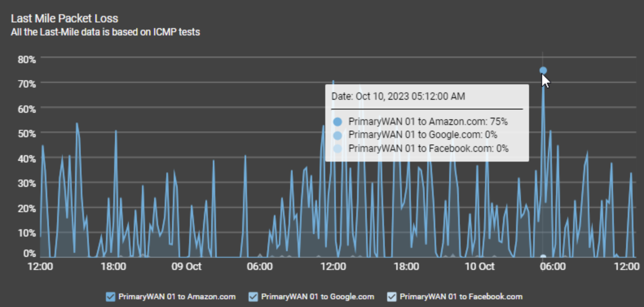The image size is (644, 307).
Task: Click the 0% y-axis label
Action: pyautogui.click(x=29, y=253)
